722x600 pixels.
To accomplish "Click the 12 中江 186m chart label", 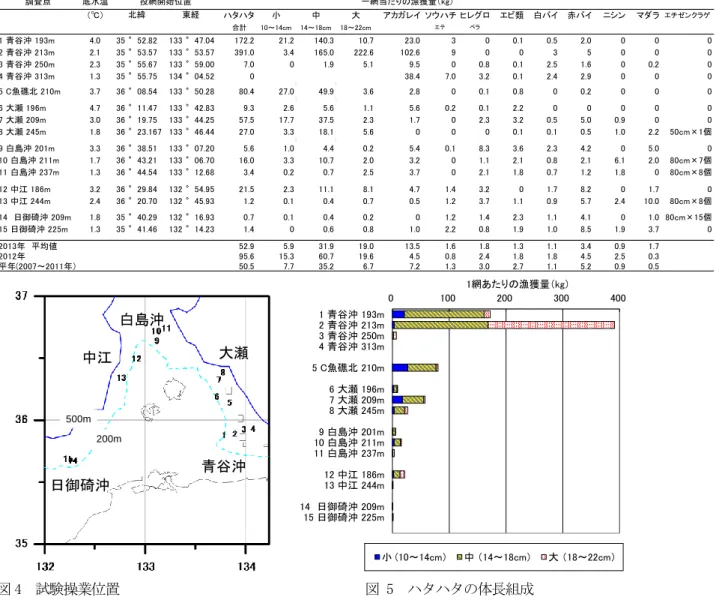I will (354, 475).
